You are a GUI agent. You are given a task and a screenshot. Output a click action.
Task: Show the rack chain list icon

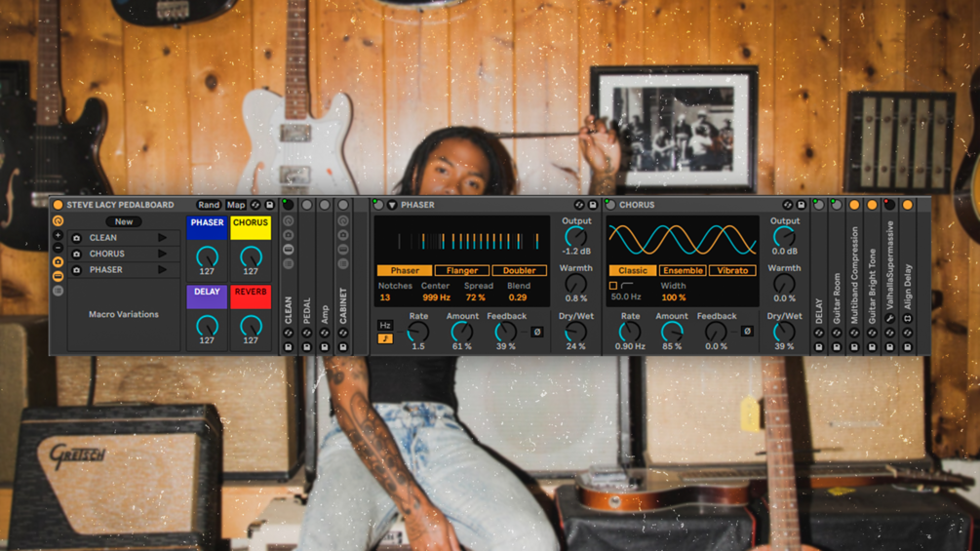coord(59,291)
